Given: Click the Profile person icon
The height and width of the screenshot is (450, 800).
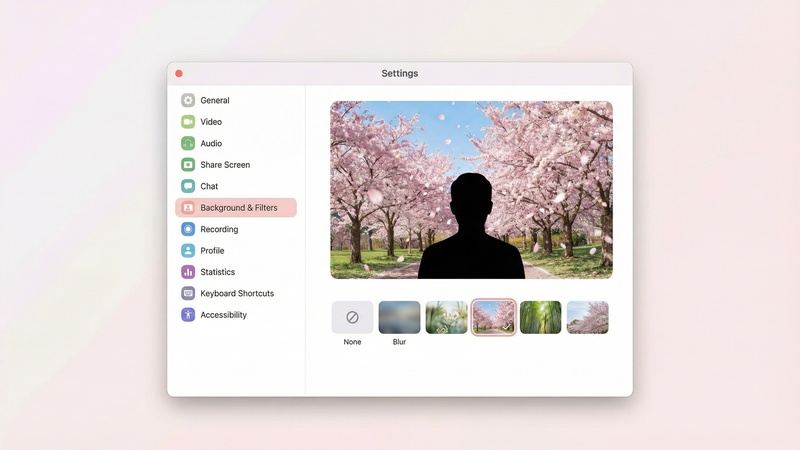Looking at the screenshot, I should 188,251.
